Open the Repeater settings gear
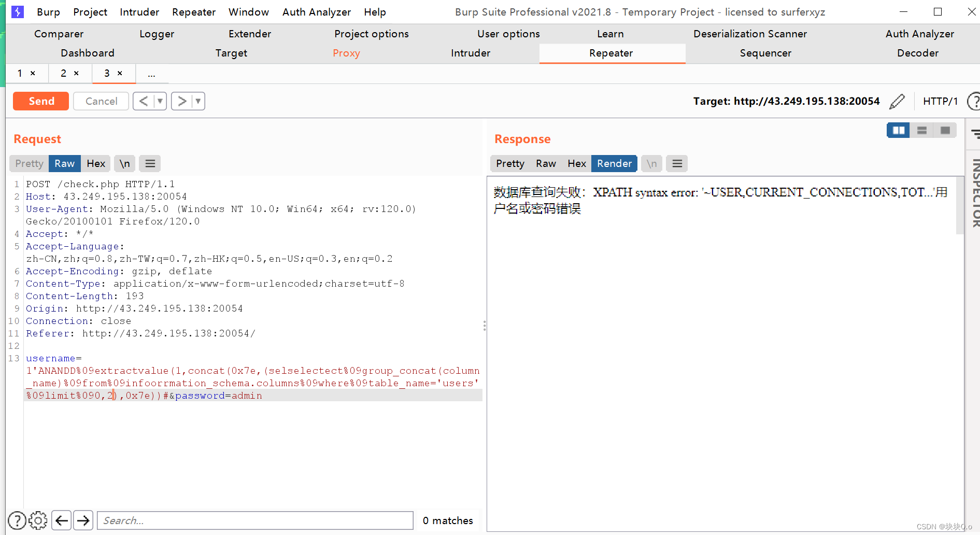The width and height of the screenshot is (980, 535). coord(38,520)
